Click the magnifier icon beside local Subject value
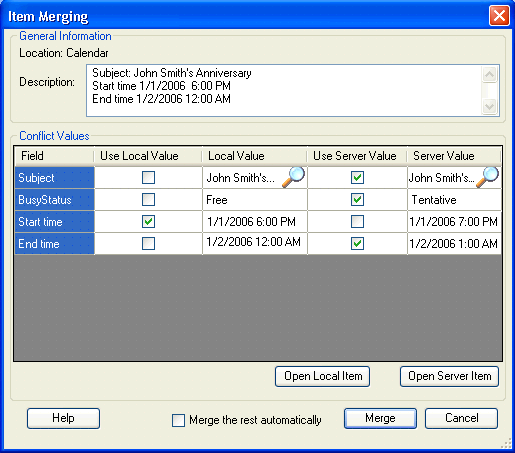Viewport: 515px width, 453px height. (x=293, y=177)
